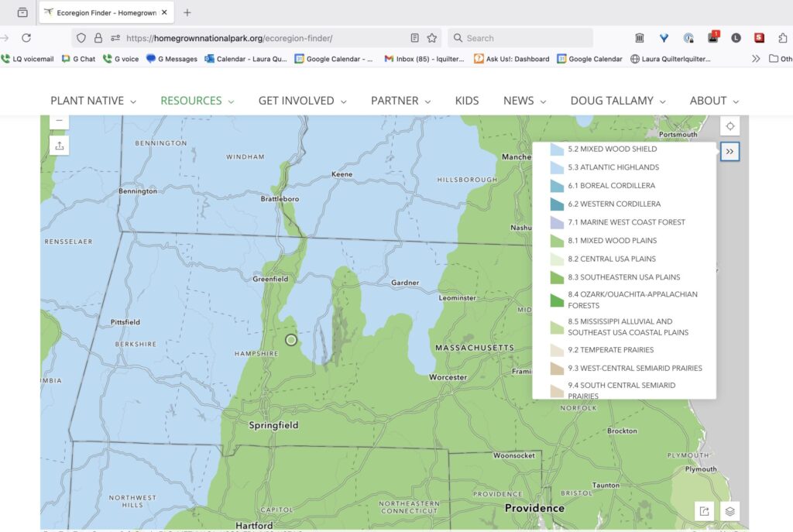Click the map share/export icon
This screenshot has height=532, width=793.
pos(60,145)
